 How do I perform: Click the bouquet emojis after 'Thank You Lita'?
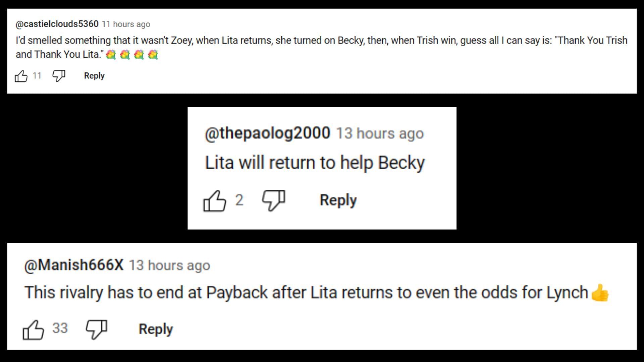pyautogui.click(x=131, y=54)
